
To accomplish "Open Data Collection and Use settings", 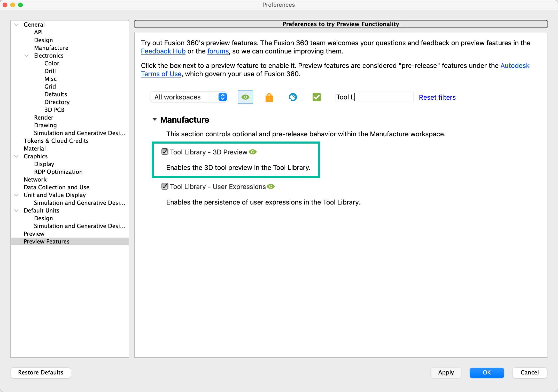I will tap(56, 187).
